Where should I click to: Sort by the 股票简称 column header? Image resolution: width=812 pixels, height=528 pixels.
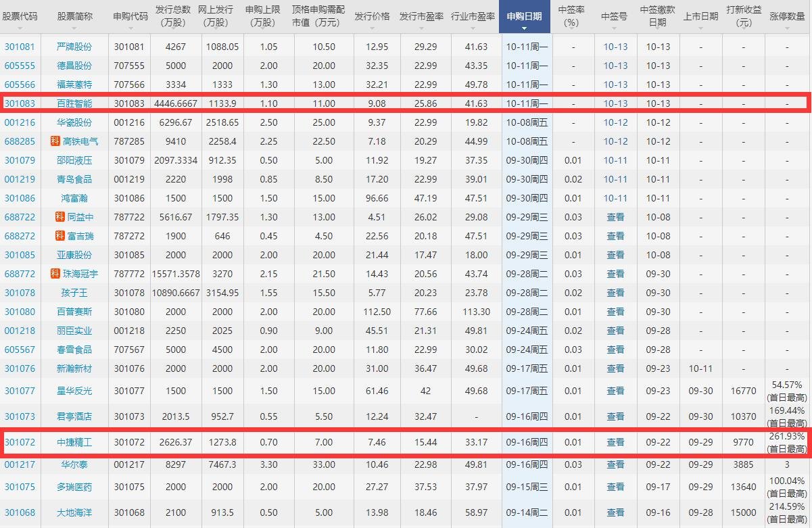[x=75, y=16]
